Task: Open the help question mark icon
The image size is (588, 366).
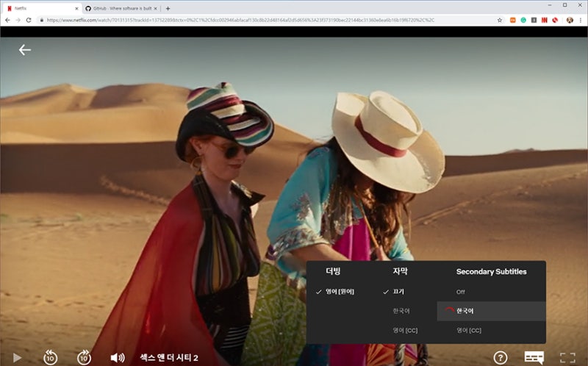Action: tap(501, 357)
